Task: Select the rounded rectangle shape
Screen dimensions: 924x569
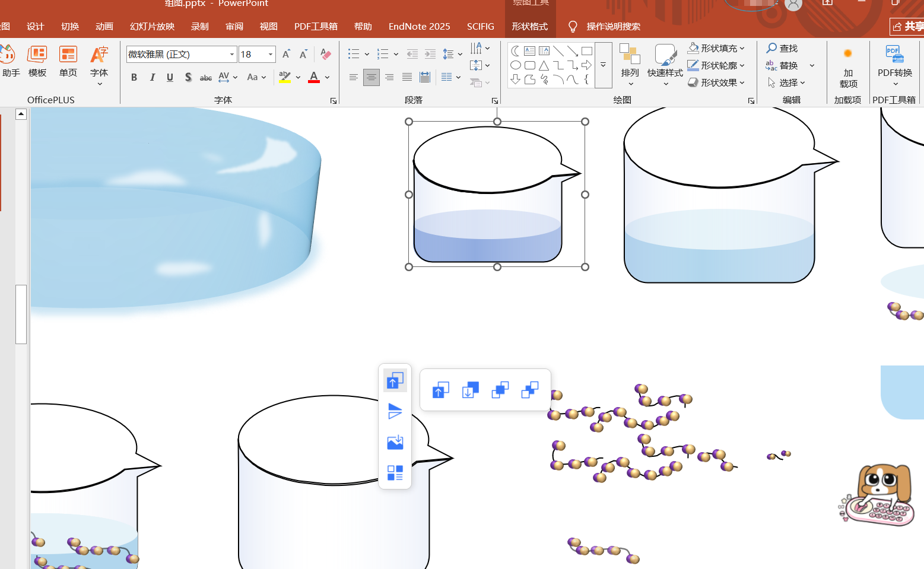Action: coord(529,65)
